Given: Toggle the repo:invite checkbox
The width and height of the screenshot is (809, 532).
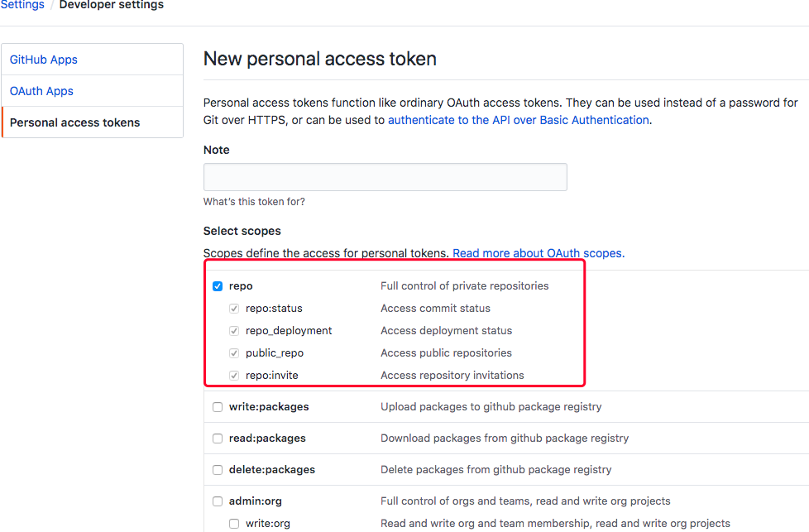Looking at the screenshot, I should click(234, 376).
